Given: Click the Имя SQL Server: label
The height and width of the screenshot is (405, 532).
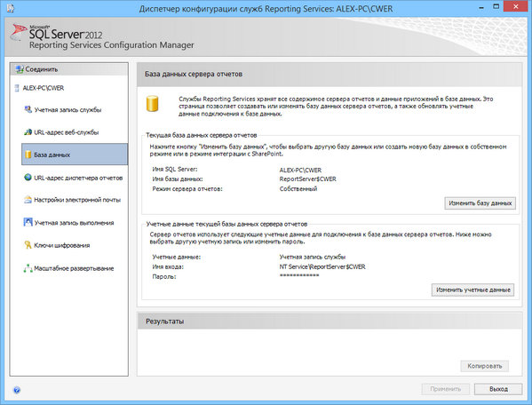Looking at the screenshot, I should 175,169.
